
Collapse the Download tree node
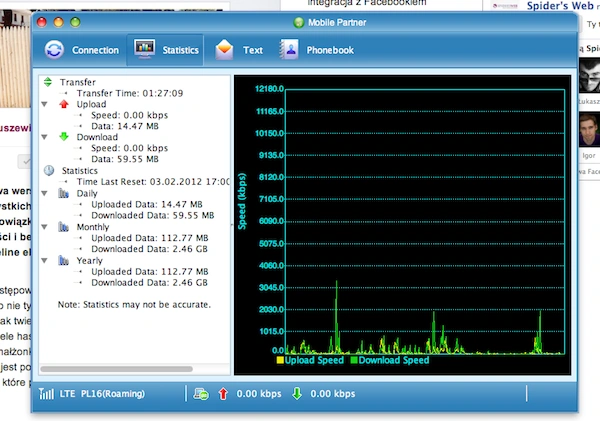point(45,137)
